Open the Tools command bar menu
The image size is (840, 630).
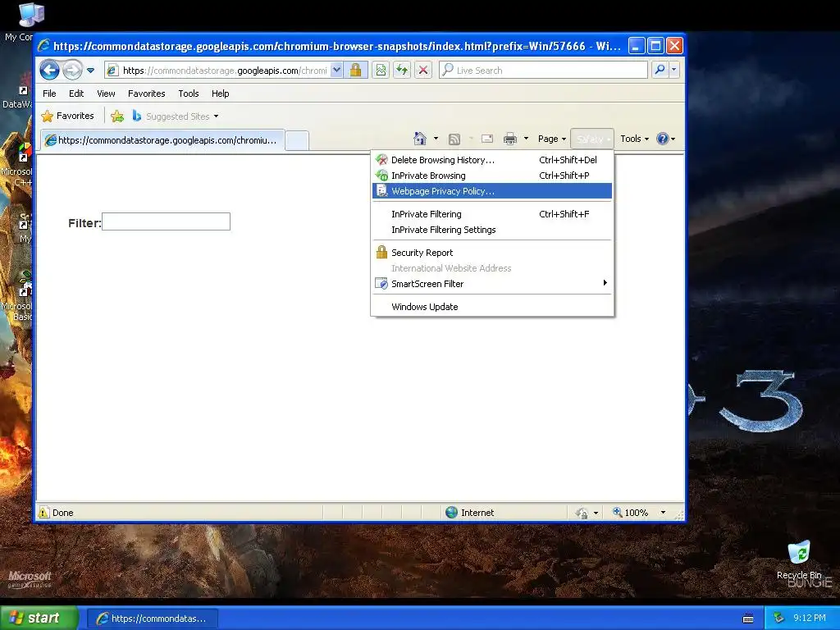(x=634, y=139)
